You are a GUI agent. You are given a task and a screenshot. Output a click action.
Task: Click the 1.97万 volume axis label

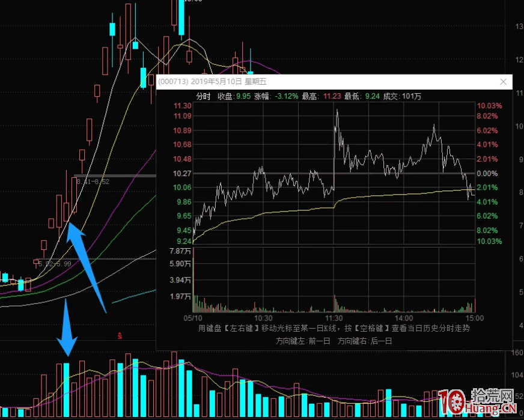pyautogui.click(x=180, y=296)
